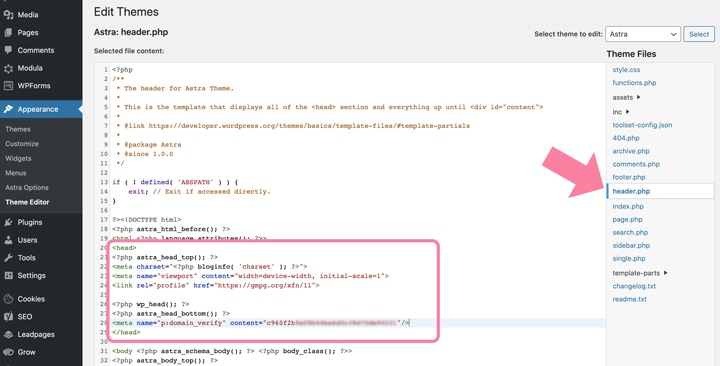Viewport: 720px width, 366px height.
Task: Click the Cookies icon
Action: pyautogui.click(x=8, y=299)
